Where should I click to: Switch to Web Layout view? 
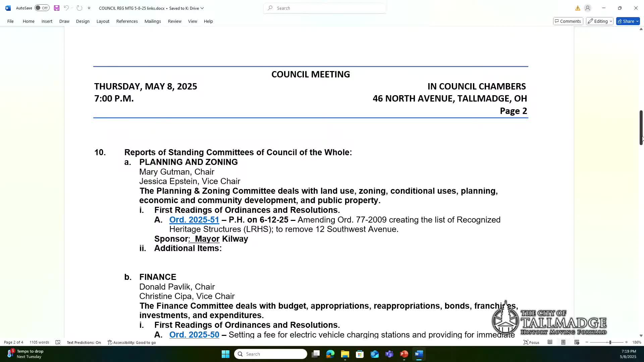click(x=577, y=342)
